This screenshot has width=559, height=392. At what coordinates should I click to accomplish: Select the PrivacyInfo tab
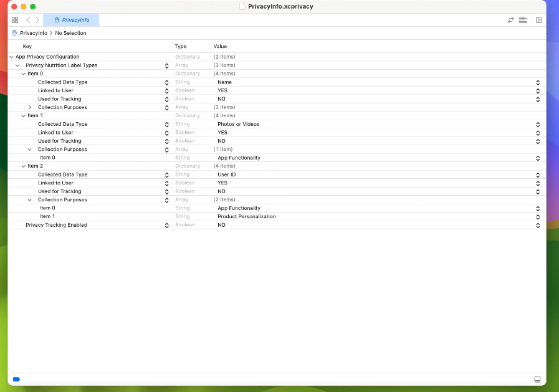71,20
